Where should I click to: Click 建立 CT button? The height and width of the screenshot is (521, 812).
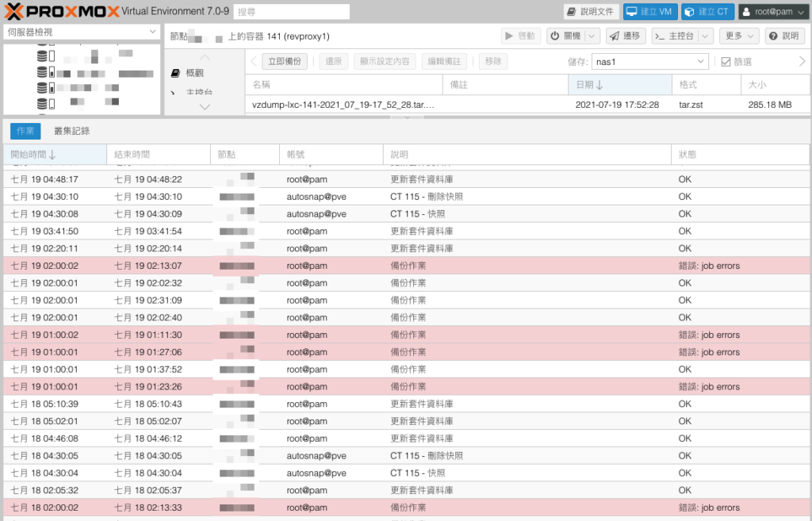pos(707,11)
